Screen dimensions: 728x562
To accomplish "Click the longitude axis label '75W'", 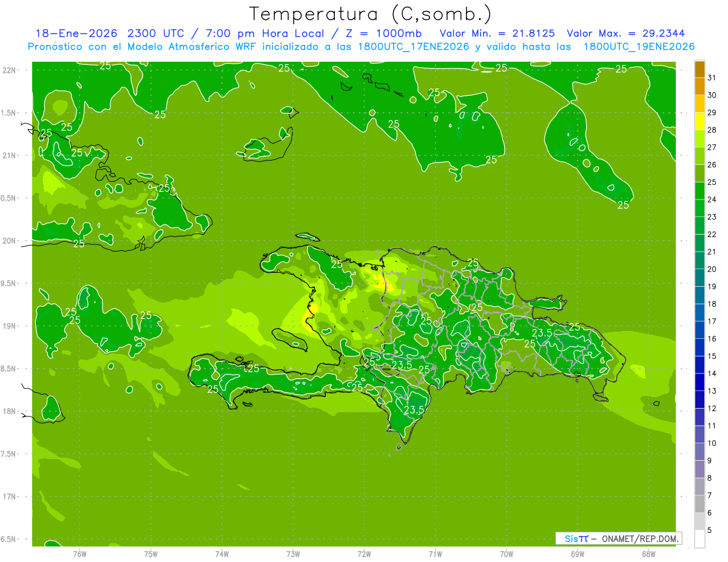I will [x=151, y=554].
